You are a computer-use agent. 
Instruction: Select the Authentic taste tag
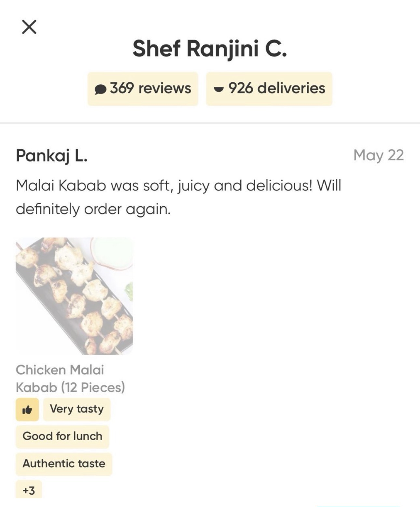tap(64, 464)
